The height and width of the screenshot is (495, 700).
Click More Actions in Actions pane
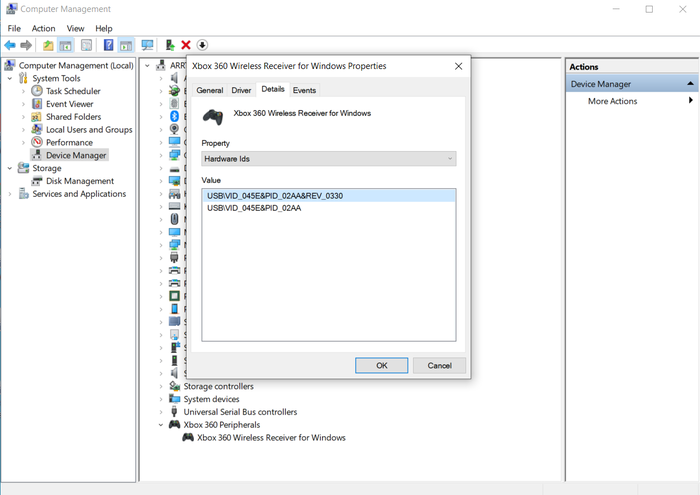(x=612, y=101)
